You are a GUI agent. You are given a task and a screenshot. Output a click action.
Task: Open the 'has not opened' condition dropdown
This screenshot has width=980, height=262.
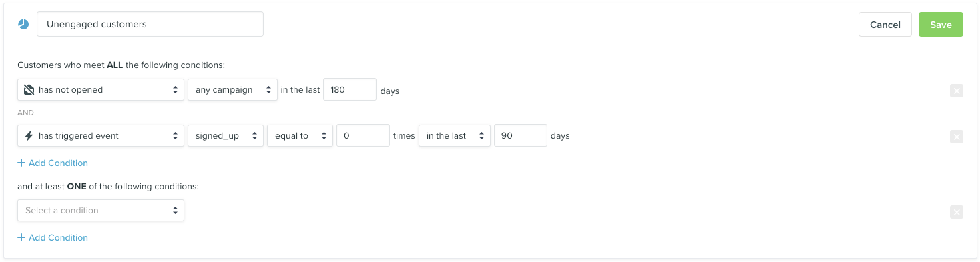click(101, 89)
